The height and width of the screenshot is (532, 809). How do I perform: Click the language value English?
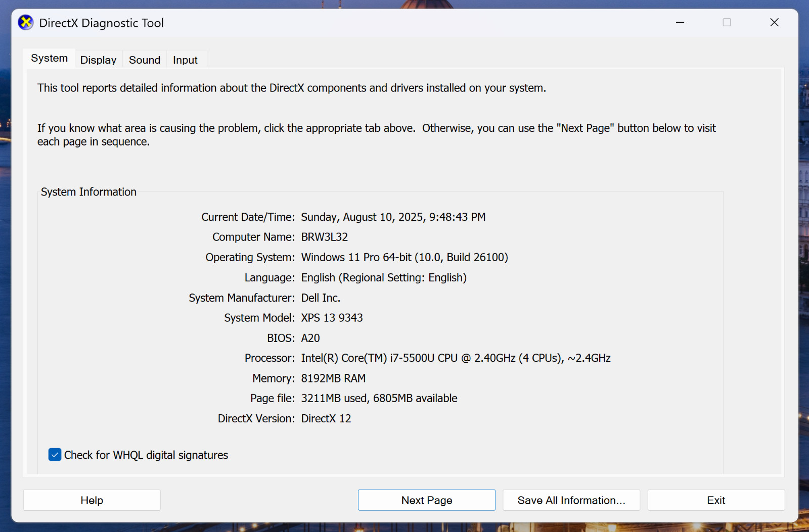(384, 277)
